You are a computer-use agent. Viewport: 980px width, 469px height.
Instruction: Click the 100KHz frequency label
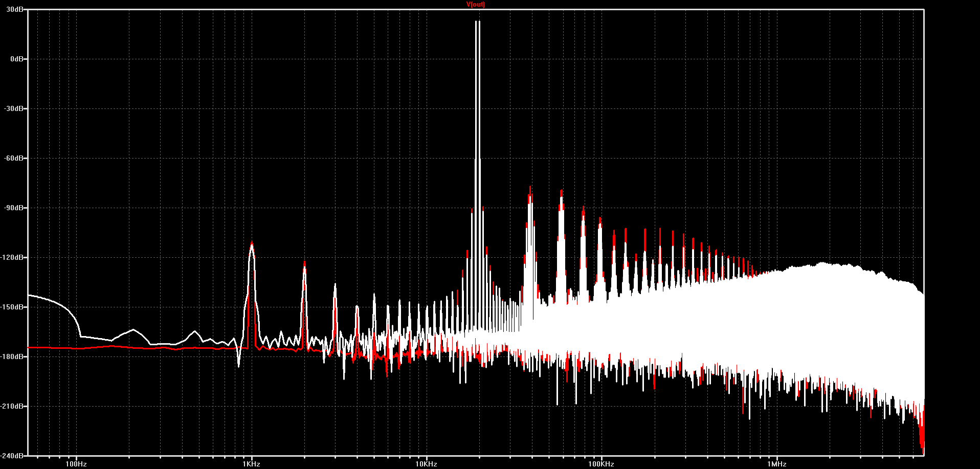point(601,464)
